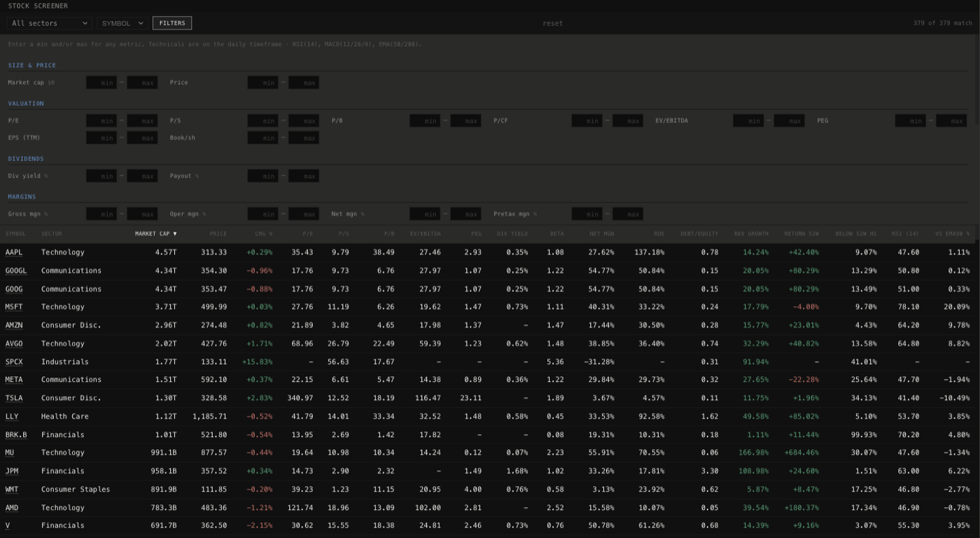
Task: Click the Price min field
Action: [x=263, y=83]
